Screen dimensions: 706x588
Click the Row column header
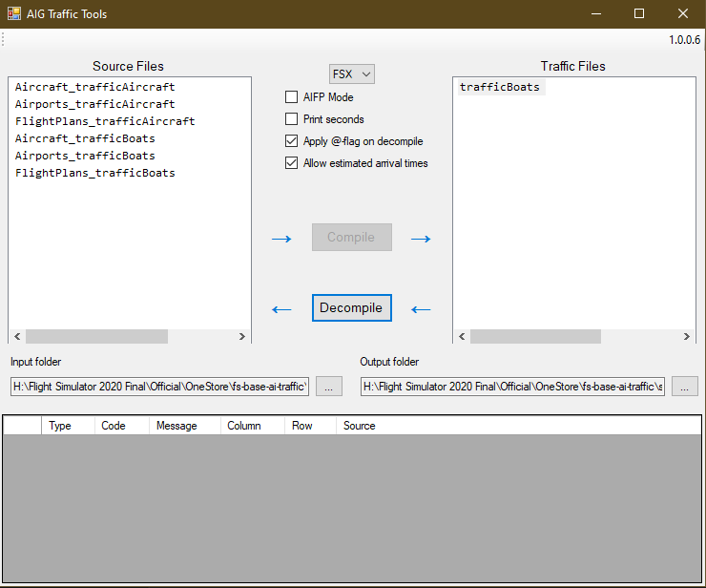coord(310,426)
